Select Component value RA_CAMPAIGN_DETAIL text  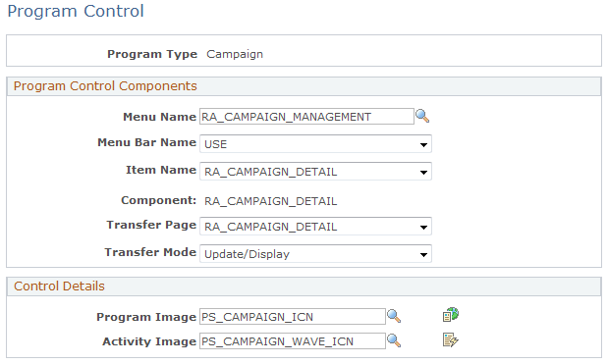tap(271, 201)
